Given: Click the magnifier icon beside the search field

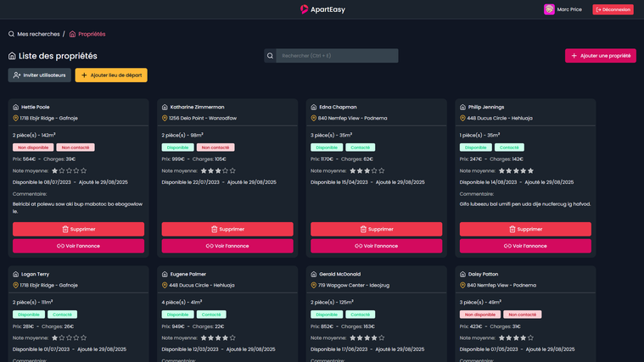Looking at the screenshot, I should pyautogui.click(x=270, y=56).
